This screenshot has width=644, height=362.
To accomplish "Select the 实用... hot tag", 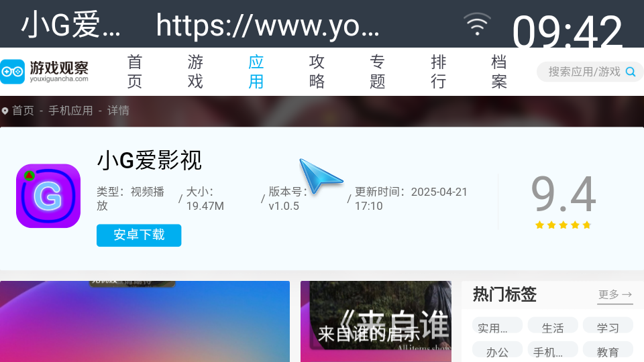I will pos(497,326).
